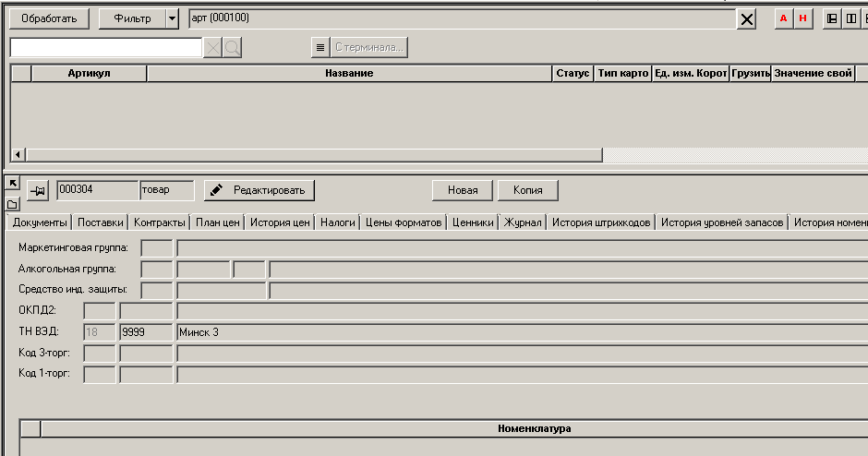Select the two-column layout icon

[850, 18]
